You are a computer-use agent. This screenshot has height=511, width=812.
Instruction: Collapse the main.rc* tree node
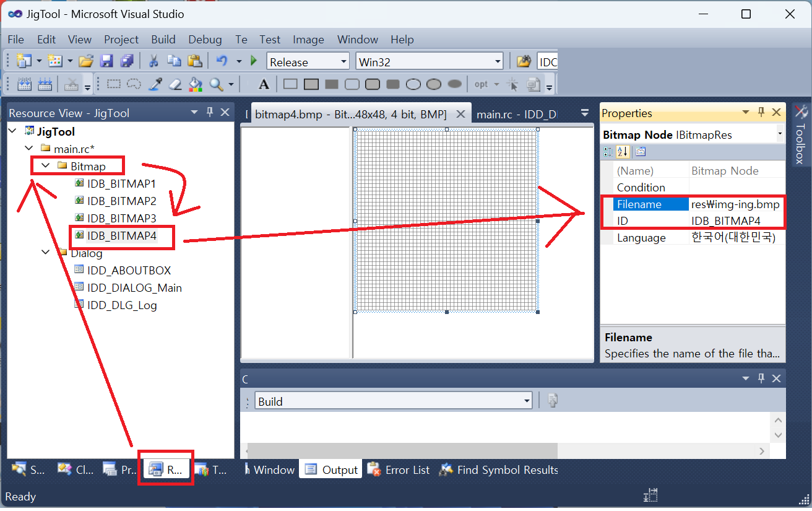click(x=28, y=149)
